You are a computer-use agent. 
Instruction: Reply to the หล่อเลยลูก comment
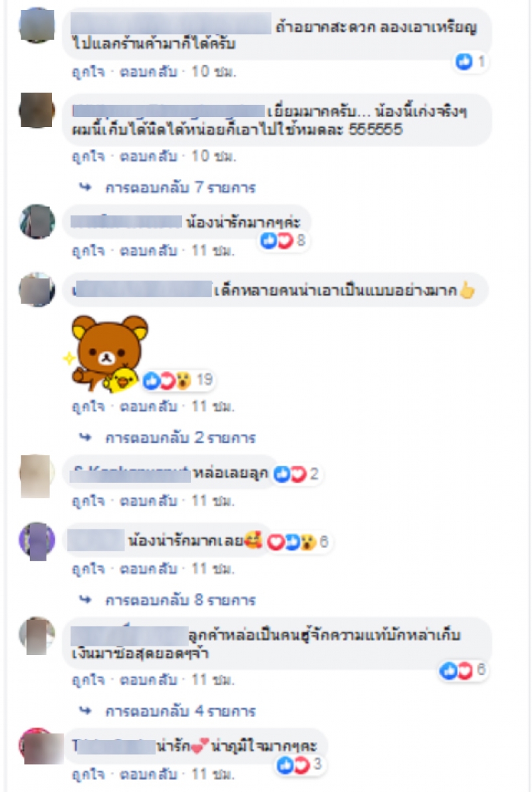coord(148,501)
